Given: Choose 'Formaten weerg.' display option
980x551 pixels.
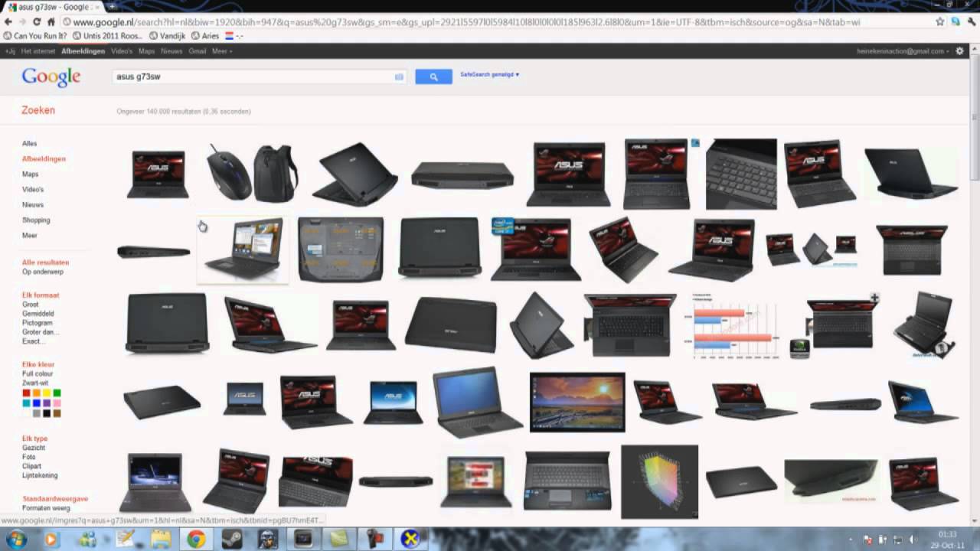Looking at the screenshot, I should pos(46,508).
